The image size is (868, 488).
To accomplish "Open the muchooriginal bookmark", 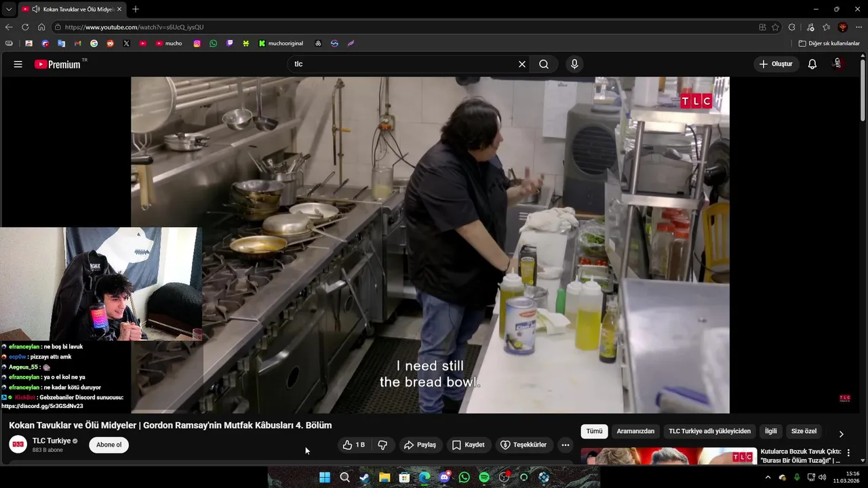I will click(x=281, y=43).
